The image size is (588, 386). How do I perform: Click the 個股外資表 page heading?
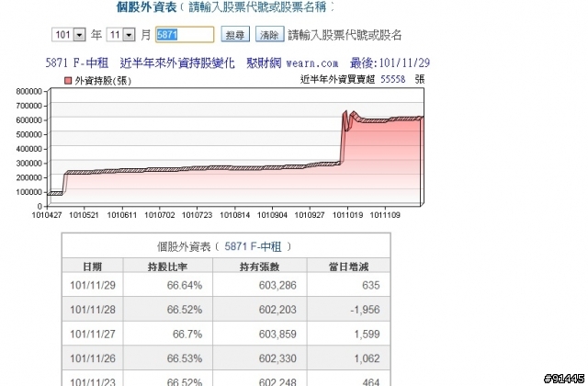pos(146,6)
